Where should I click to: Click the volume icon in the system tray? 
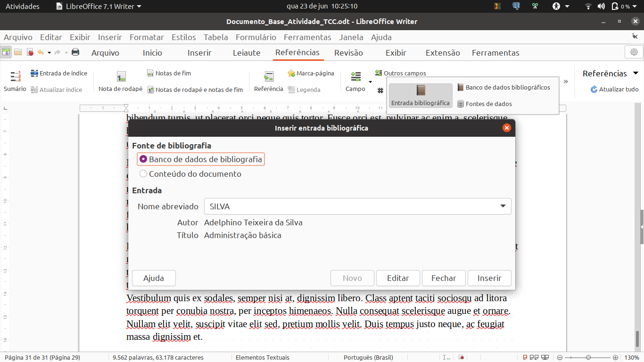click(x=601, y=6)
